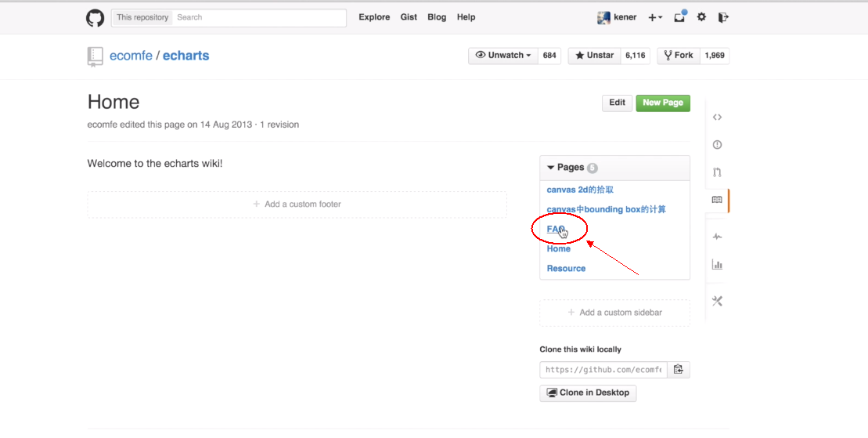This screenshot has height=438, width=868.
Task: Select the wiki clone URL field
Action: coord(603,370)
